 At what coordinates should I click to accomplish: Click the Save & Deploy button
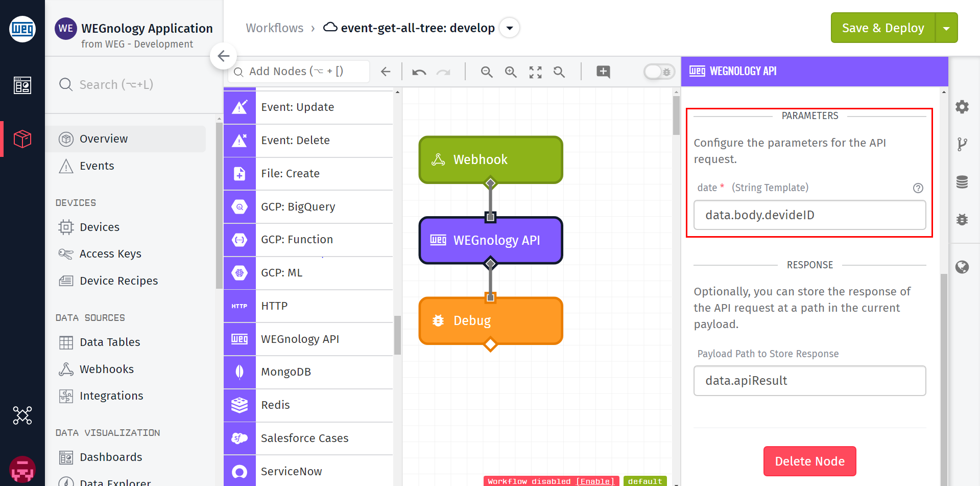[x=883, y=28]
